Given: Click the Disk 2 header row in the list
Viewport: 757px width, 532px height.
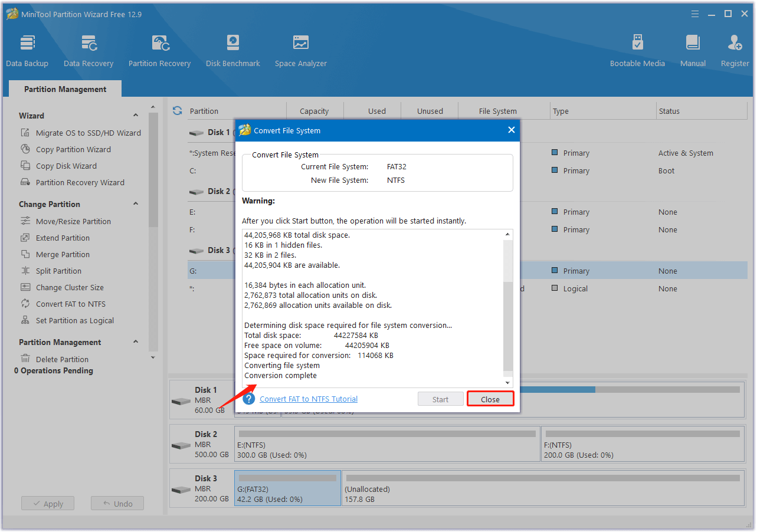Looking at the screenshot, I should click(211, 191).
